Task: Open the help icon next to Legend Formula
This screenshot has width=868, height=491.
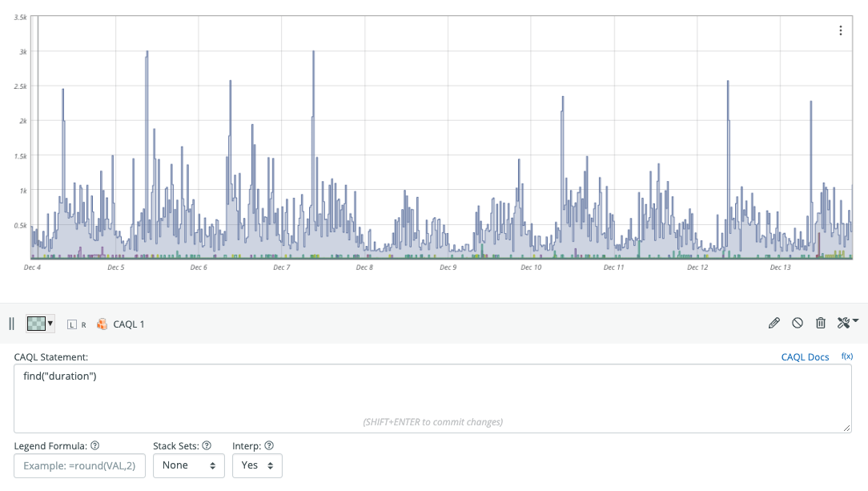Action: coord(96,445)
